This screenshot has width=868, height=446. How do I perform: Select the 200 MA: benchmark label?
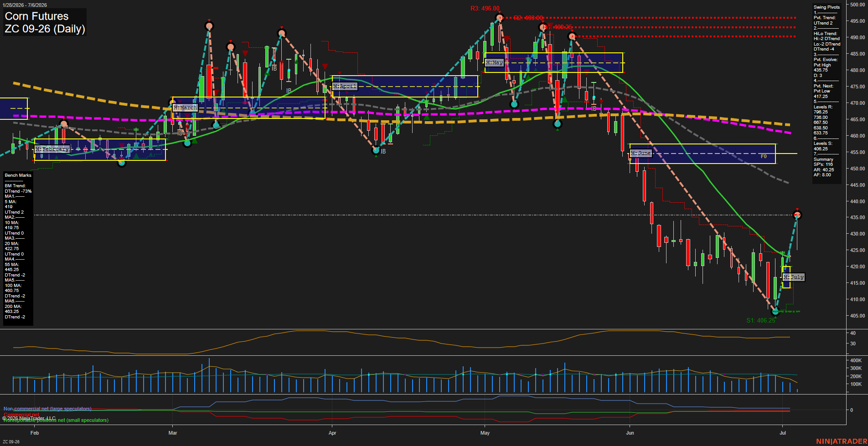click(13, 307)
